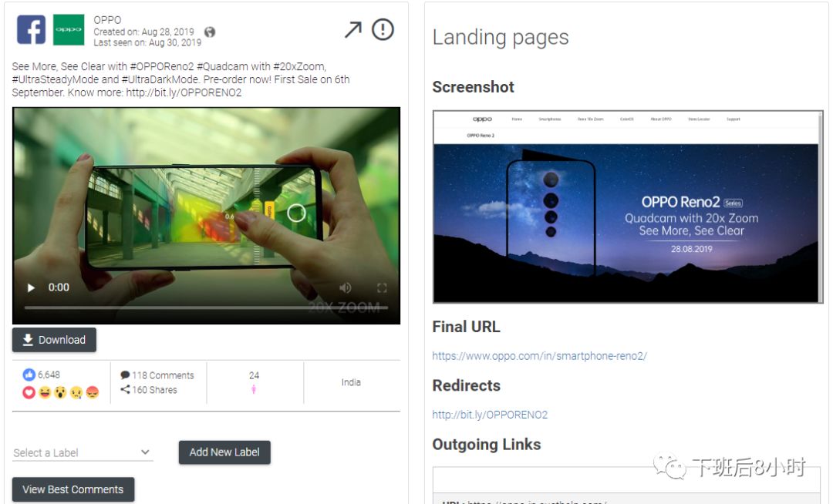Image resolution: width=833 pixels, height=504 pixels.
Task: Click the share icon beside 160 Shares
Action: [x=125, y=389]
